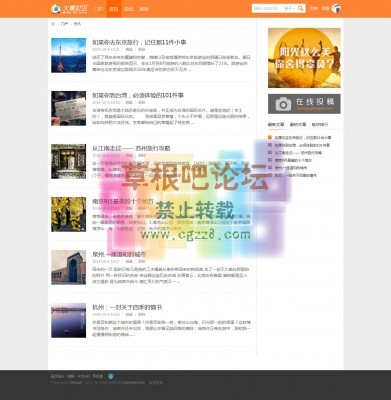The image size is (391, 400).
Task: Select the highlighted 资讯 navigation tab
Action: point(114,9)
